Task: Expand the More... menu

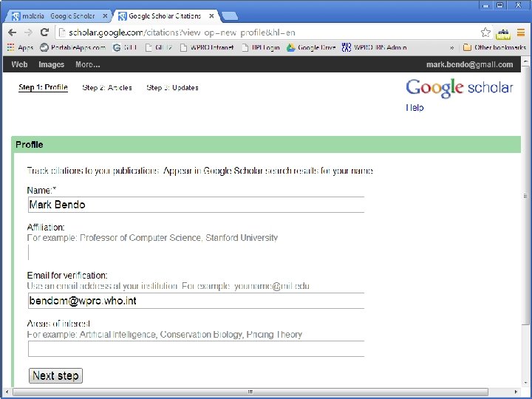Action: tap(87, 64)
